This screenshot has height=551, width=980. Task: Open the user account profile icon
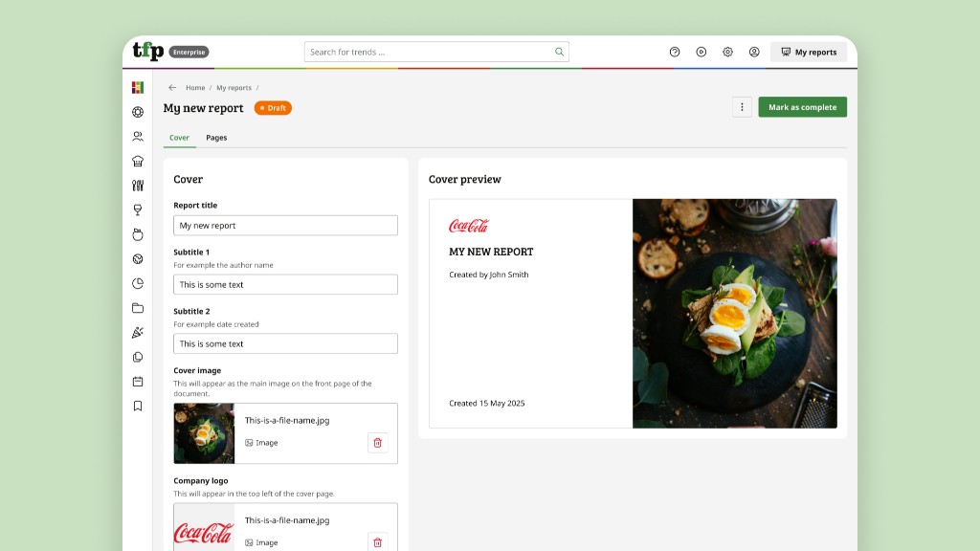(x=754, y=52)
